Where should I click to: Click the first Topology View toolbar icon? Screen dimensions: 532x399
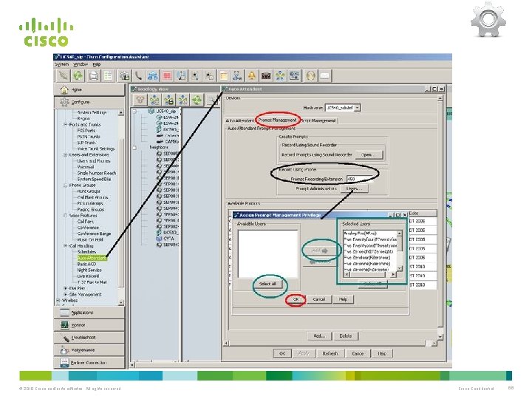click(x=140, y=100)
